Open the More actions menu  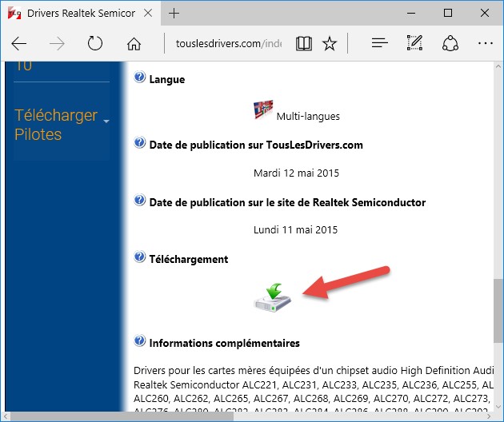pyautogui.click(x=485, y=44)
